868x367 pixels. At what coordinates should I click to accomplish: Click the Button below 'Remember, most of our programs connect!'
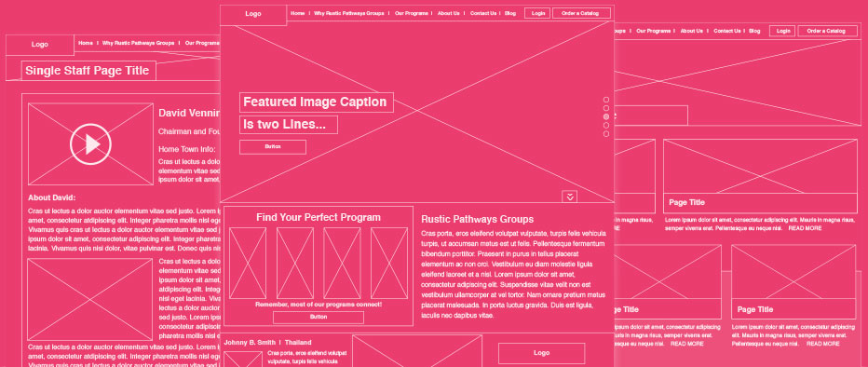pos(319,318)
